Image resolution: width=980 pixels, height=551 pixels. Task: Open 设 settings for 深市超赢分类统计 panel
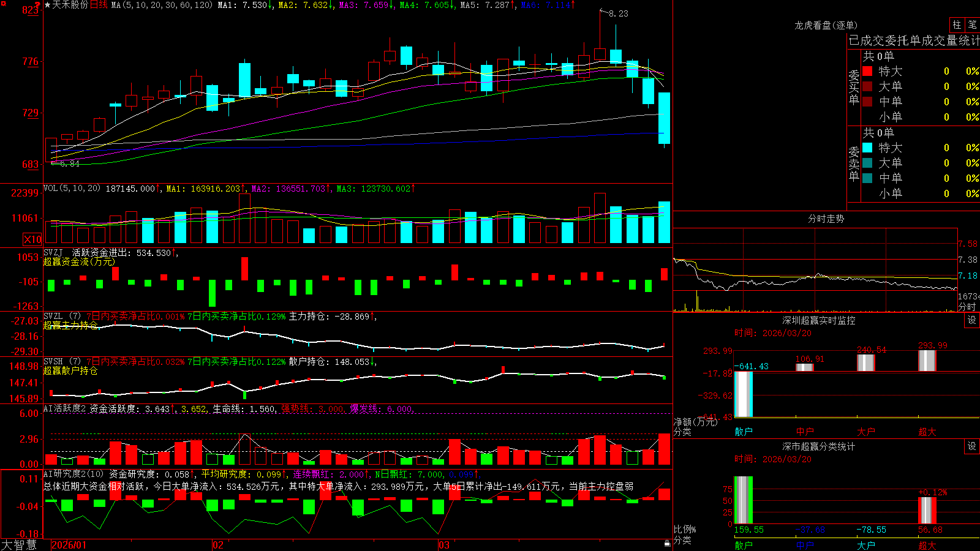pos(971,446)
